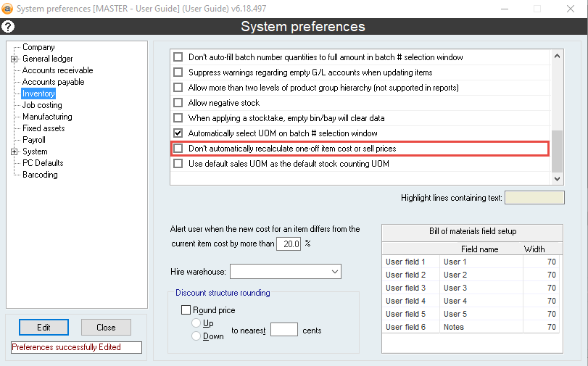Enable the Allow negative stock checkbox

(x=178, y=103)
